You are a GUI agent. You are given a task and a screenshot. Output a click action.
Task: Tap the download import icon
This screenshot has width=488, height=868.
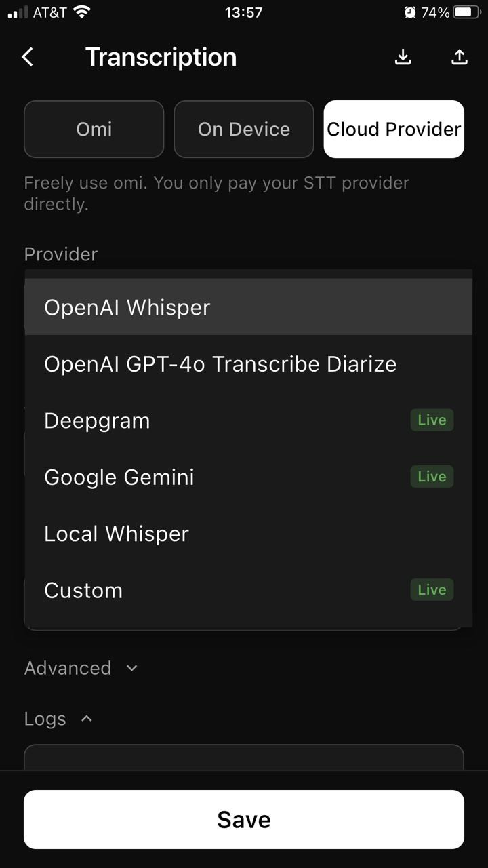(403, 58)
